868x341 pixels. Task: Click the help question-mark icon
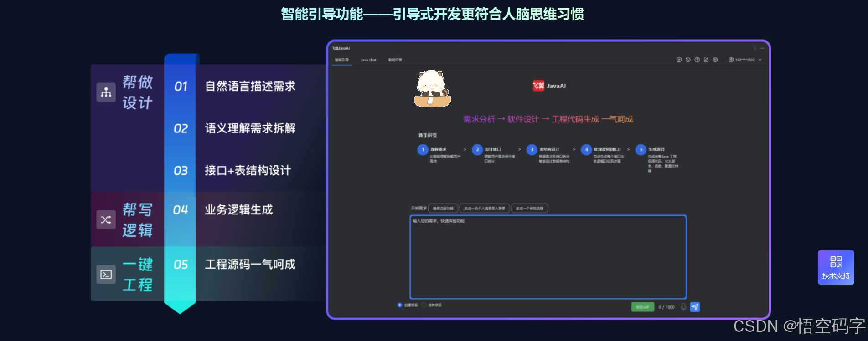(697, 60)
